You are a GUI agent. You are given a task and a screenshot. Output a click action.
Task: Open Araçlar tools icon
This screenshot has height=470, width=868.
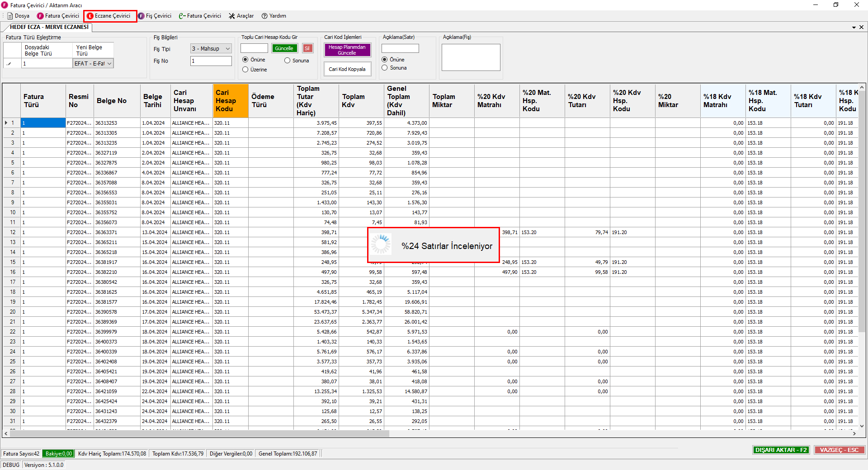click(232, 16)
